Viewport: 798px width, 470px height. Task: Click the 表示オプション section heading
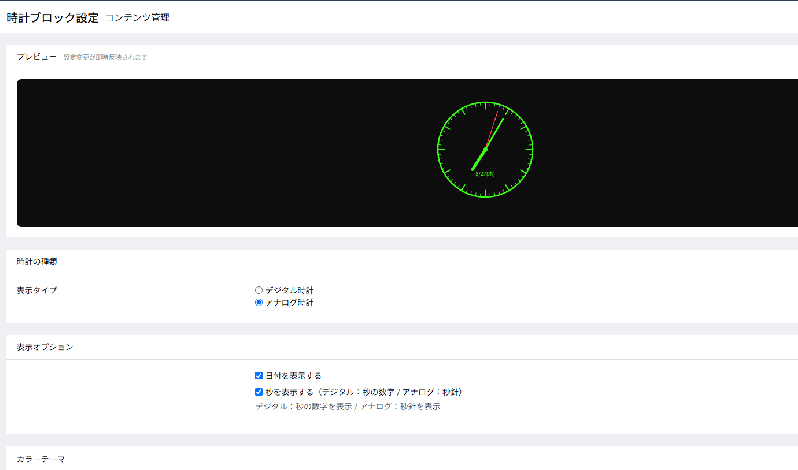pos(45,347)
